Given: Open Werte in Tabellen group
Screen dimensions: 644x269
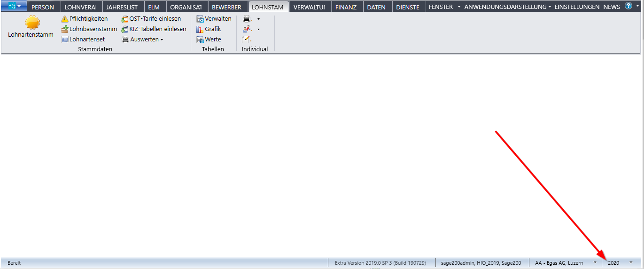Looking at the screenshot, I should tap(209, 40).
